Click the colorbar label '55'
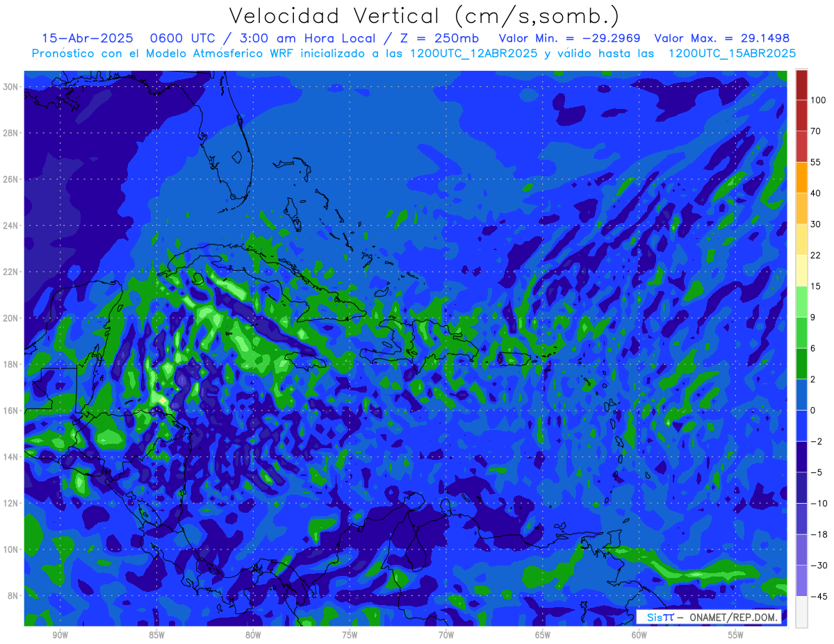Screen dimensions: 834x644 tap(816, 163)
